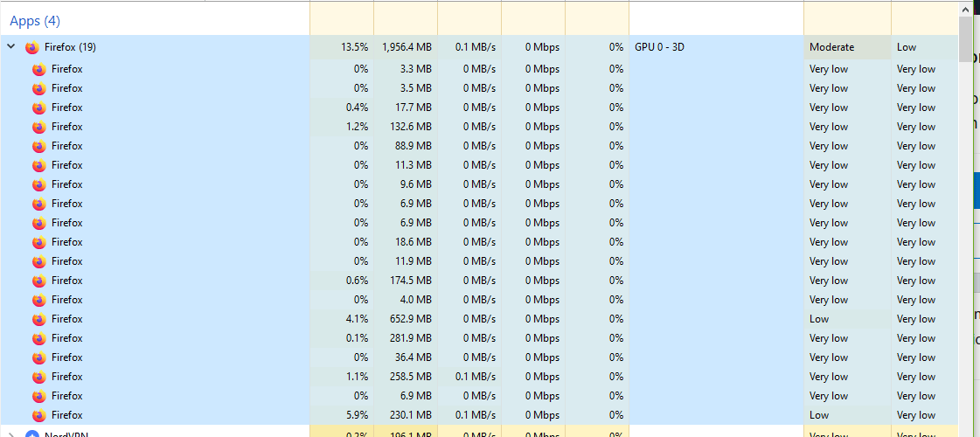The height and width of the screenshot is (437, 980).
Task: Click the Firefox icon in the 11.9 MB row
Action: [x=39, y=262]
